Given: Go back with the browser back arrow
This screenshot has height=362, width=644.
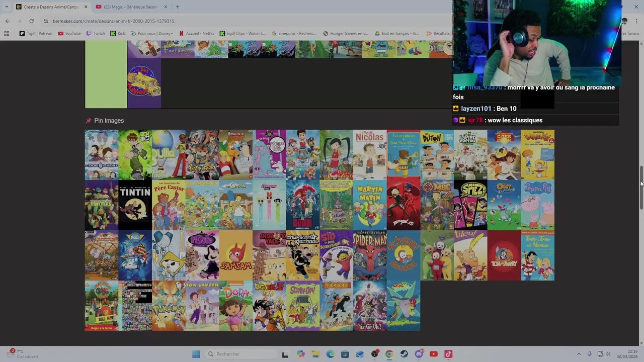Looking at the screenshot, I should pos(7,21).
